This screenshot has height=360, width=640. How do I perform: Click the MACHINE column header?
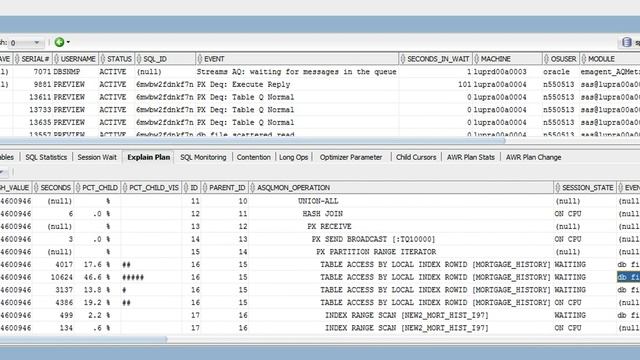(x=507, y=59)
